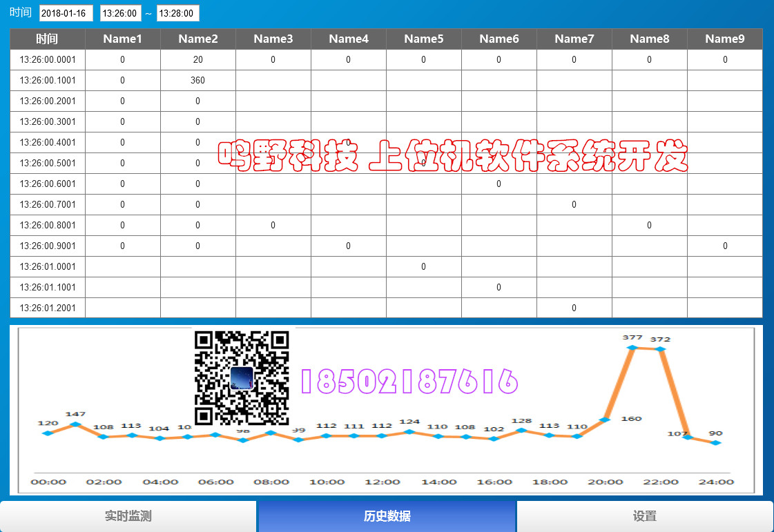Select the row timestamp 13:26:00.6001
Image resolution: width=774 pixels, height=532 pixels.
click(x=48, y=184)
